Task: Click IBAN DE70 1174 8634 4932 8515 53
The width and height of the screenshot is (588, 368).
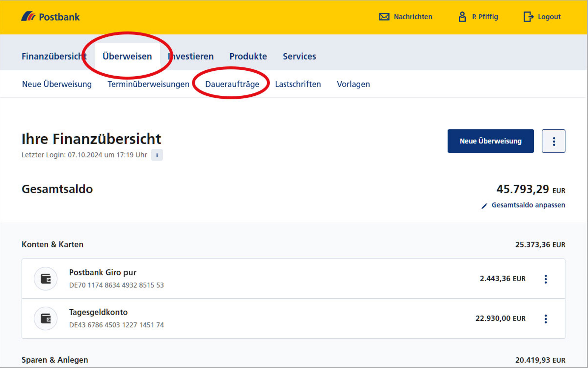Action: coord(116,285)
